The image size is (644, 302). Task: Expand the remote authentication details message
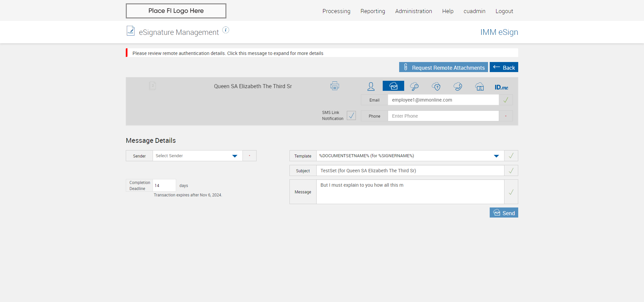322,53
